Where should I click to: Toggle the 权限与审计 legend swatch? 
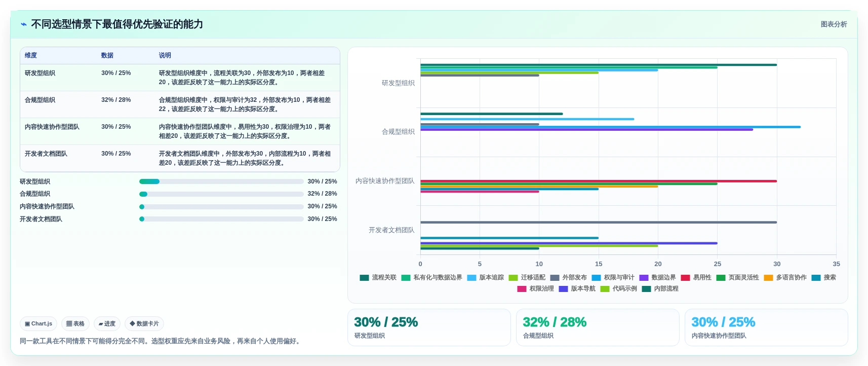pos(597,278)
